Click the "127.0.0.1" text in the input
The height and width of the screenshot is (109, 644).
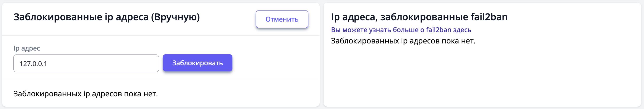tap(33, 64)
